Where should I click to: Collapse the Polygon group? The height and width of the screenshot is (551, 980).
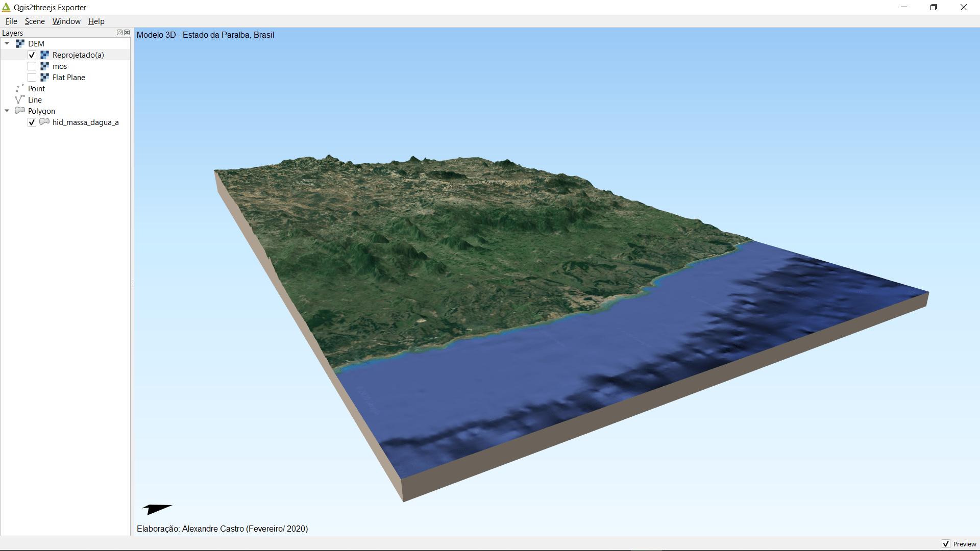point(7,111)
